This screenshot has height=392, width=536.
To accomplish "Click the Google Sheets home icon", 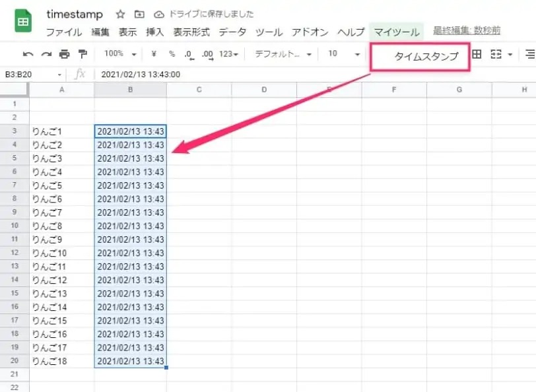I will 24,22.
